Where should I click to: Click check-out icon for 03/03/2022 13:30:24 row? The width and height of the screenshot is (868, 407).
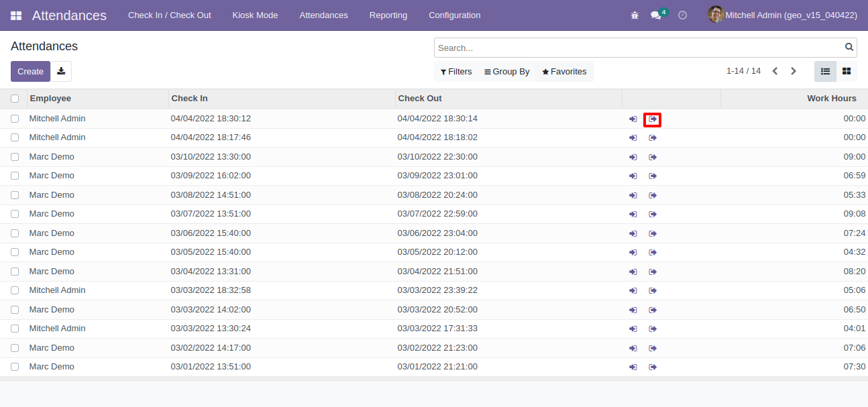653,329
